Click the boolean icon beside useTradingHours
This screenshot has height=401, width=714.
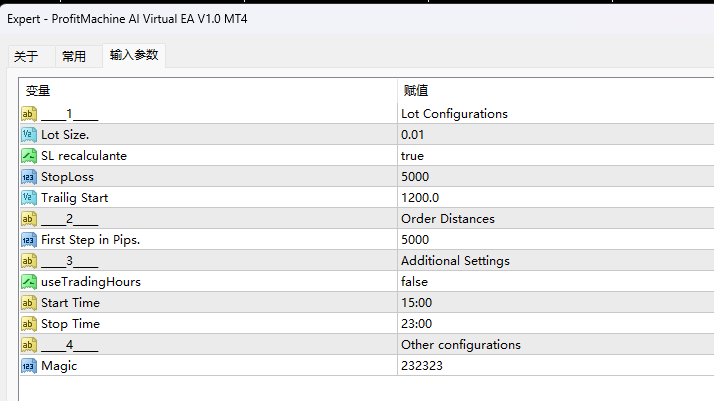tap(28, 282)
